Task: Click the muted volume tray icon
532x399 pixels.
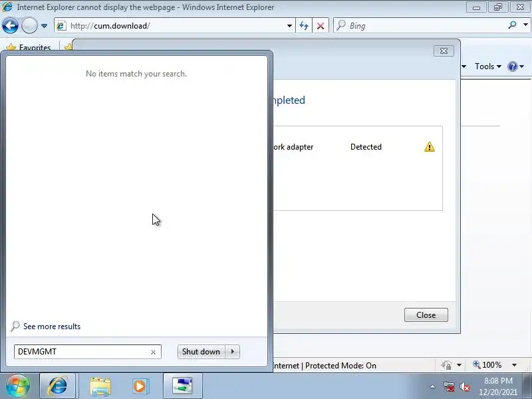Action: pos(464,386)
